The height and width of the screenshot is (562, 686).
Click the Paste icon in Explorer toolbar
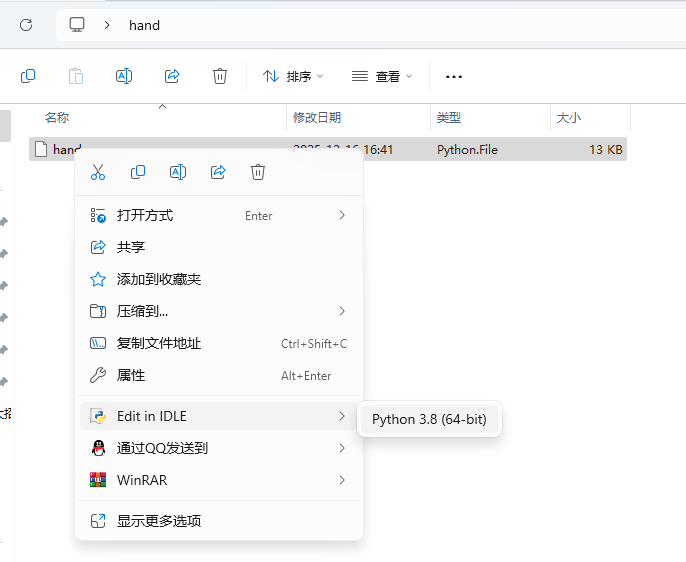point(76,76)
